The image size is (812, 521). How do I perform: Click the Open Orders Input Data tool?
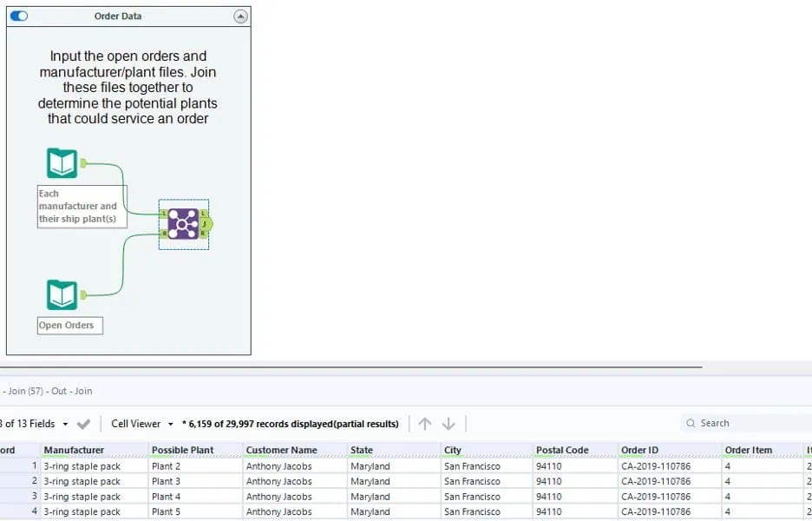62,295
